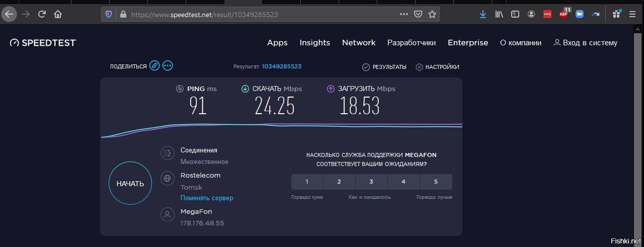Open Firefox library menu

tap(499, 14)
